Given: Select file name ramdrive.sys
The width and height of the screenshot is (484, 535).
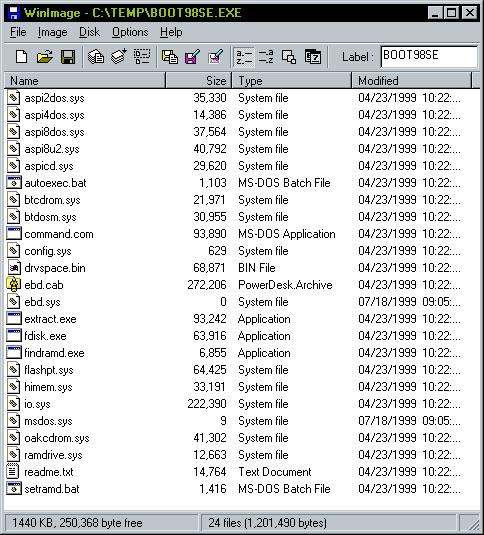Looking at the screenshot, I should click(x=53, y=455).
